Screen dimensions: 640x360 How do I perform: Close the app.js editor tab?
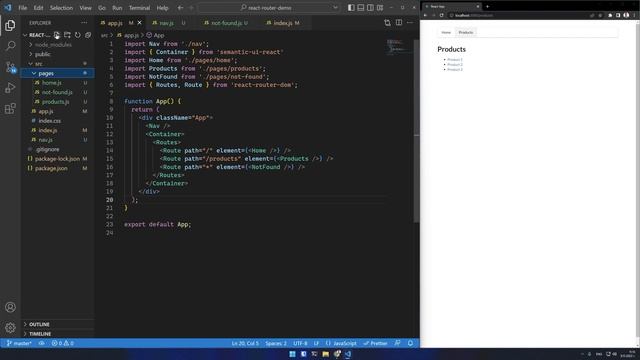tap(140, 23)
